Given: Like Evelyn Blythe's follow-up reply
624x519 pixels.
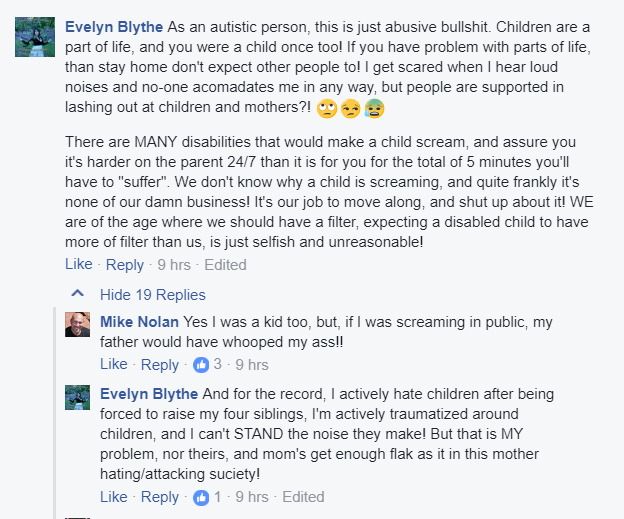Looking at the screenshot, I should pos(114,497).
